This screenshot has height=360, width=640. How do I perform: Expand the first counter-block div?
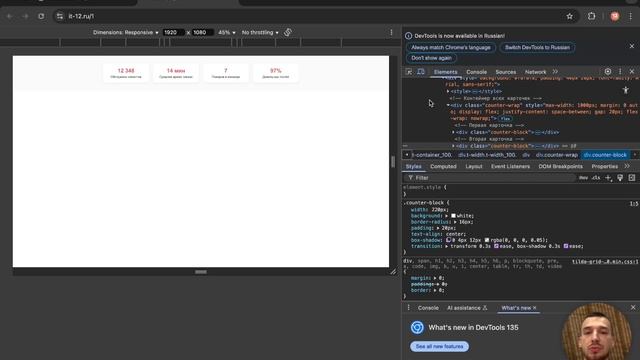(x=453, y=132)
